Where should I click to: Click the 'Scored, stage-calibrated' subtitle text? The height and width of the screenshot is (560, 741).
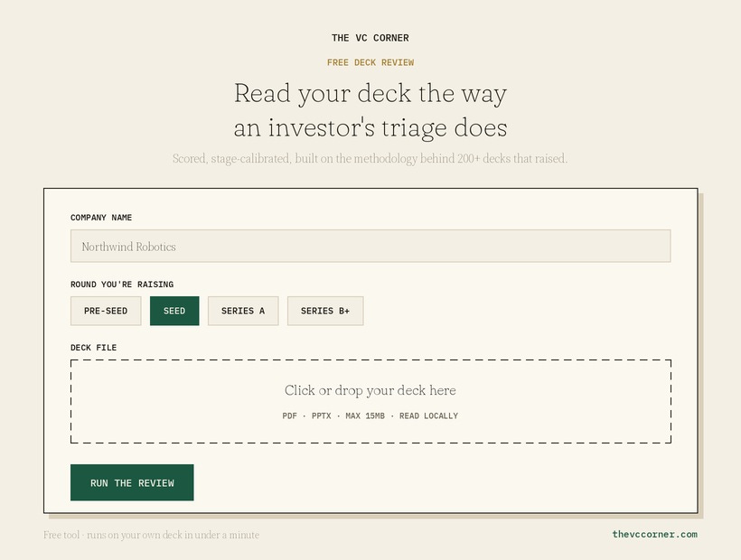(x=370, y=159)
